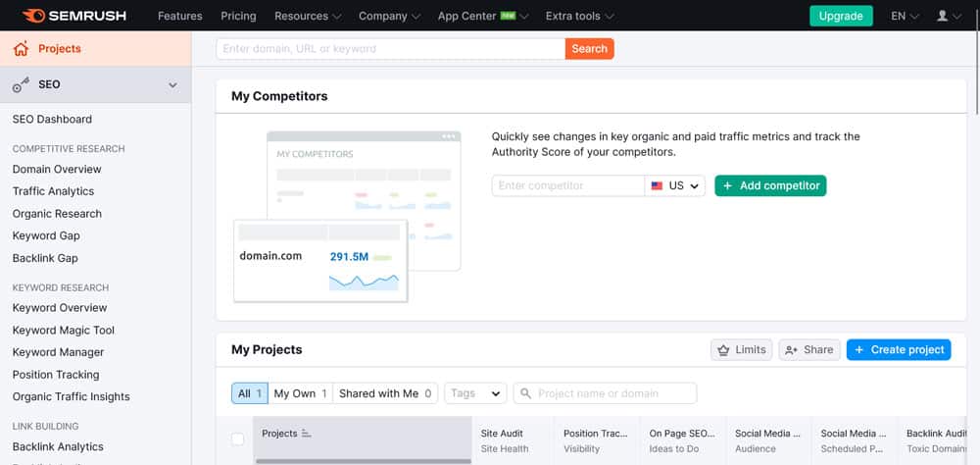980x465 pixels.
Task: Click the three-dots menu in My Competitors preview
Action: 449,136
